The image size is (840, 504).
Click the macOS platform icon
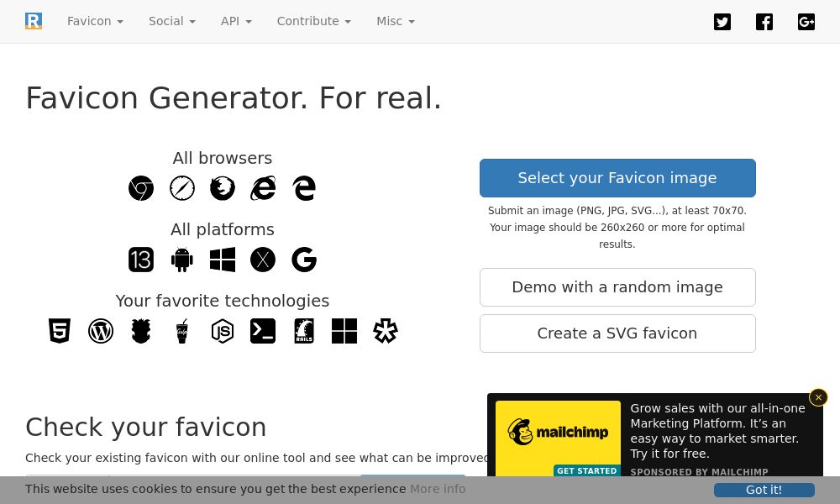263,260
